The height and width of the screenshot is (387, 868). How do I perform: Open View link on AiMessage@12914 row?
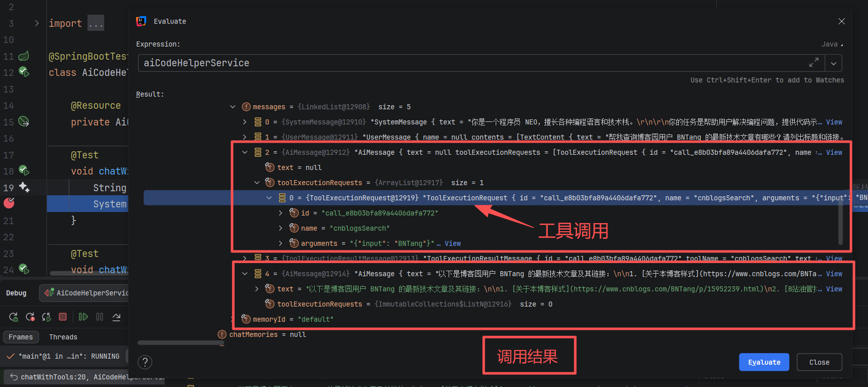[x=834, y=274]
